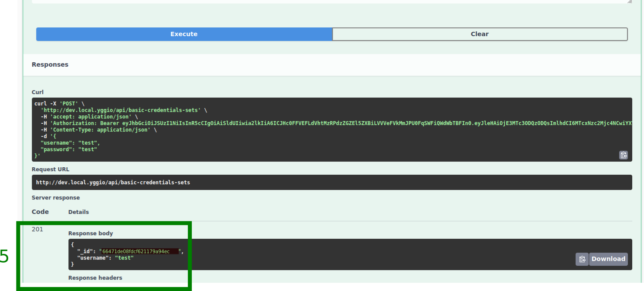Click the Request URL label
The image size is (644, 291).
[x=51, y=169]
